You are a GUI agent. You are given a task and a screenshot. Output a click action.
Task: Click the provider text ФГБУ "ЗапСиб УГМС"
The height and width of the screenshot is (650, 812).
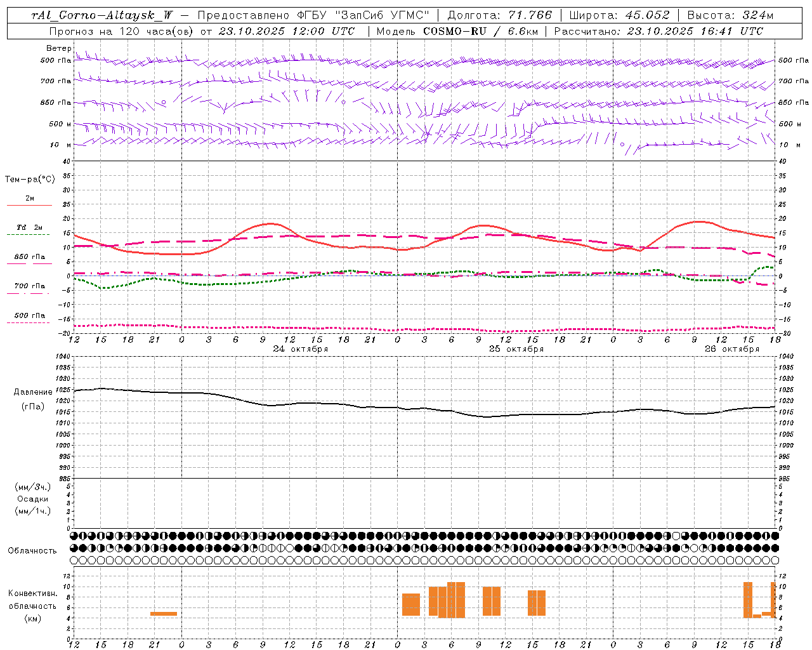tap(363, 15)
